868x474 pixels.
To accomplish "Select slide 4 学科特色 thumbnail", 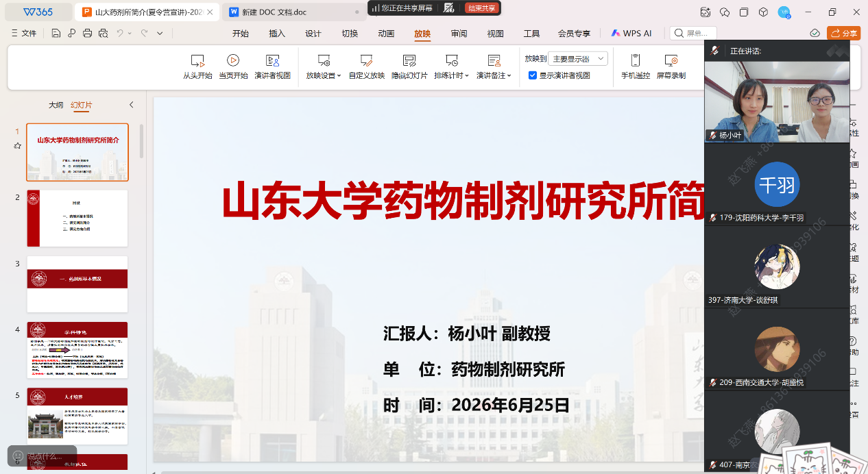I will click(x=77, y=350).
